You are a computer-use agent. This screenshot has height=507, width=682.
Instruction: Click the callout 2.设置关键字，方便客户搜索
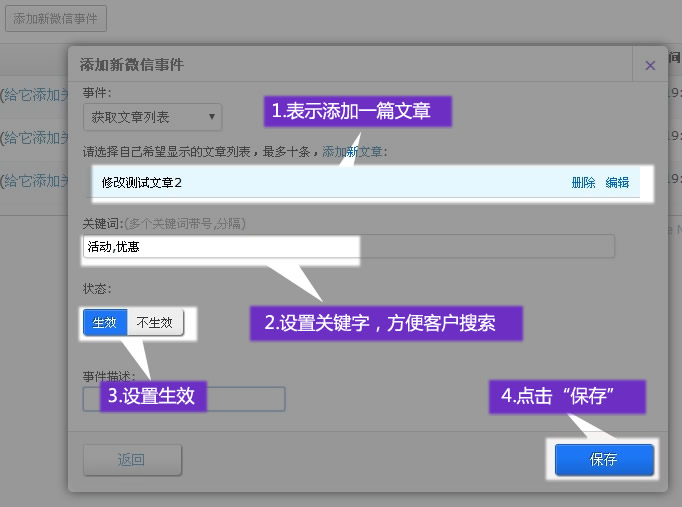[x=386, y=323]
